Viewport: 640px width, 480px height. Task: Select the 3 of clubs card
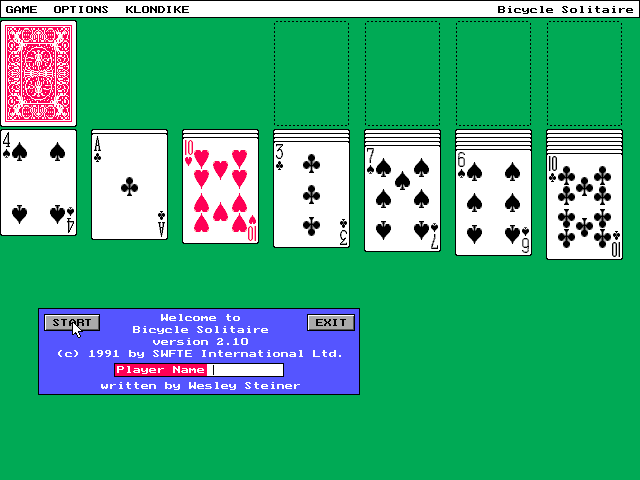[311, 195]
